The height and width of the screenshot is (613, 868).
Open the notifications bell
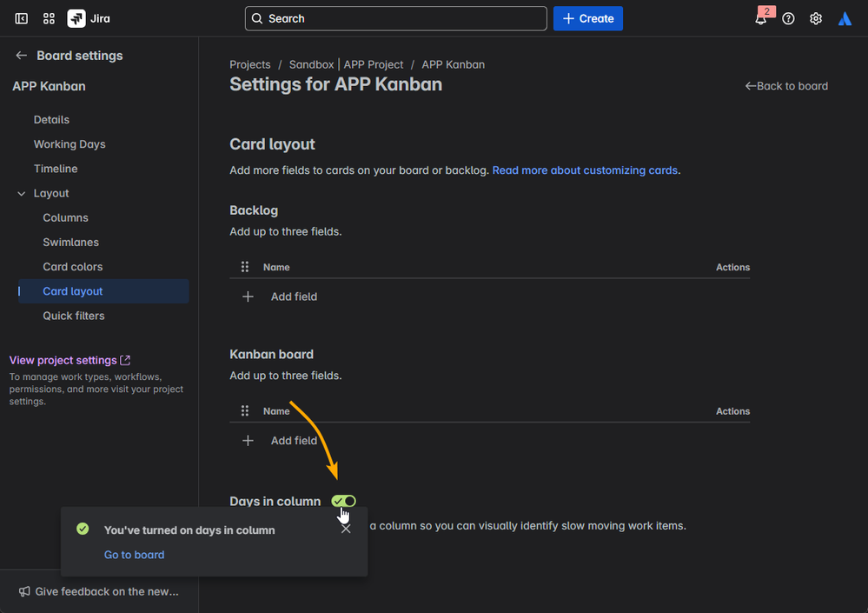point(760,19)
